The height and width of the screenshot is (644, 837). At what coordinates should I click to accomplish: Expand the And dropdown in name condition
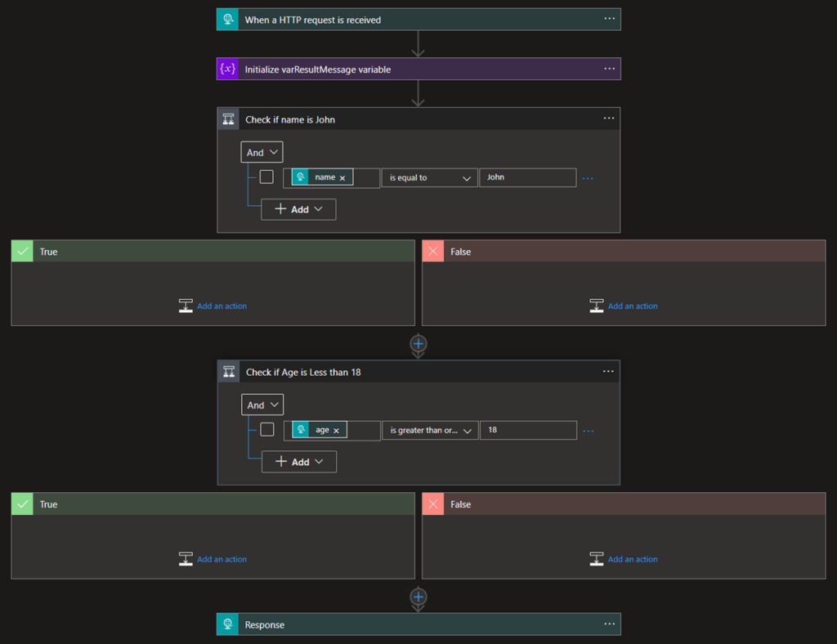tap(262, 152)
